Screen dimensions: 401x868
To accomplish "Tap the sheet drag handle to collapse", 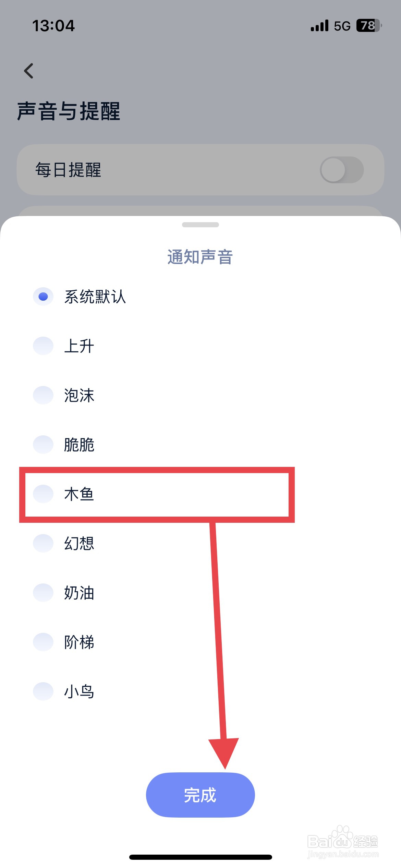I will pyautogui.click(x=200, y=225).
